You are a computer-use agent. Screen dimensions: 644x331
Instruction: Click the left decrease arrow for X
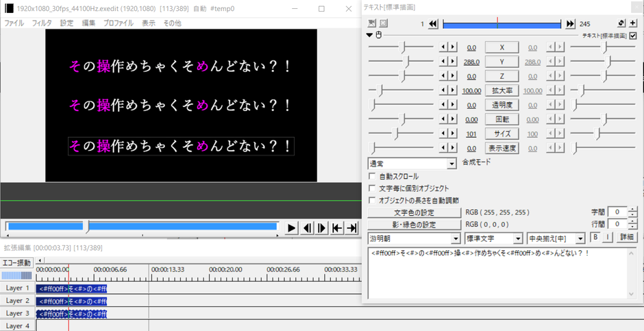coord(443,47)
